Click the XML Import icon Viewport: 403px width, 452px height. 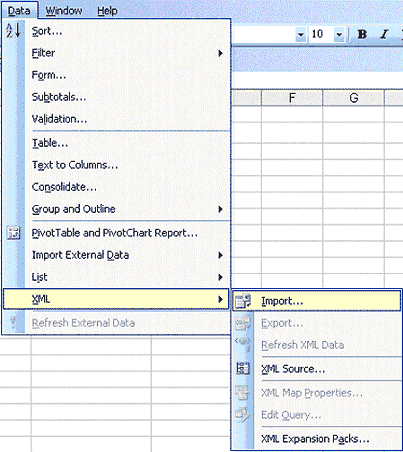point(243,301)
